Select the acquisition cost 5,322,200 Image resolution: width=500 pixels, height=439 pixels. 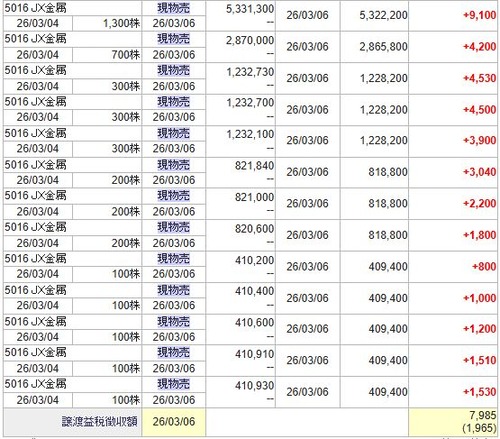click(x=383, y=15)
